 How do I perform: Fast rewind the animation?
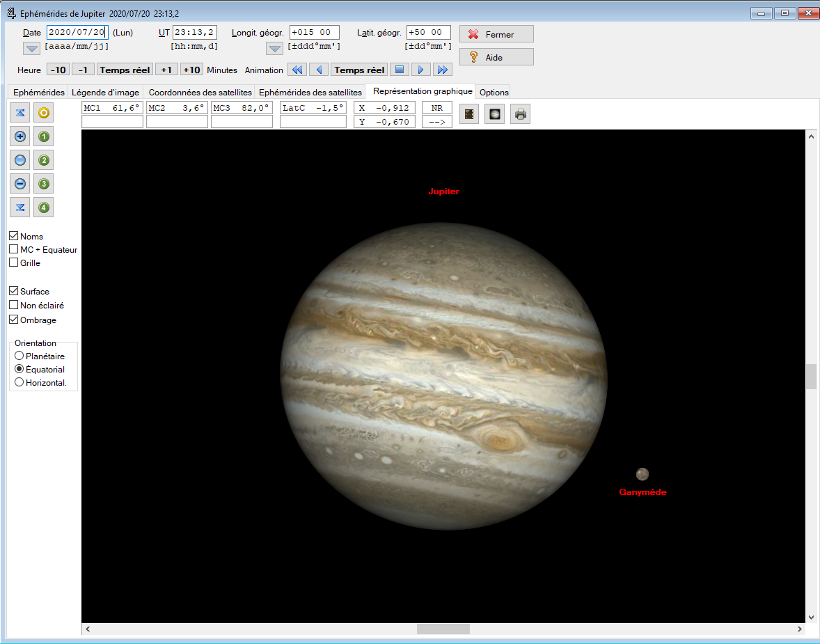(x=297, y=70)
